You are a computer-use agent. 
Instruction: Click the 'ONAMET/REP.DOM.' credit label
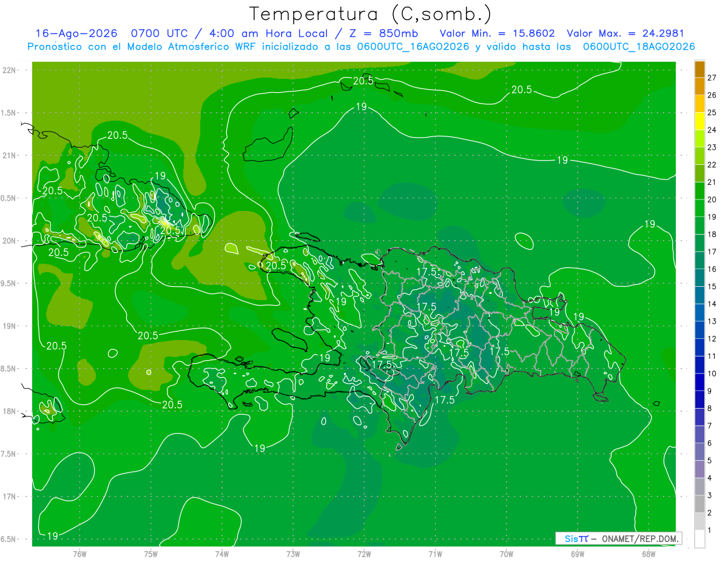pos(640,538)
